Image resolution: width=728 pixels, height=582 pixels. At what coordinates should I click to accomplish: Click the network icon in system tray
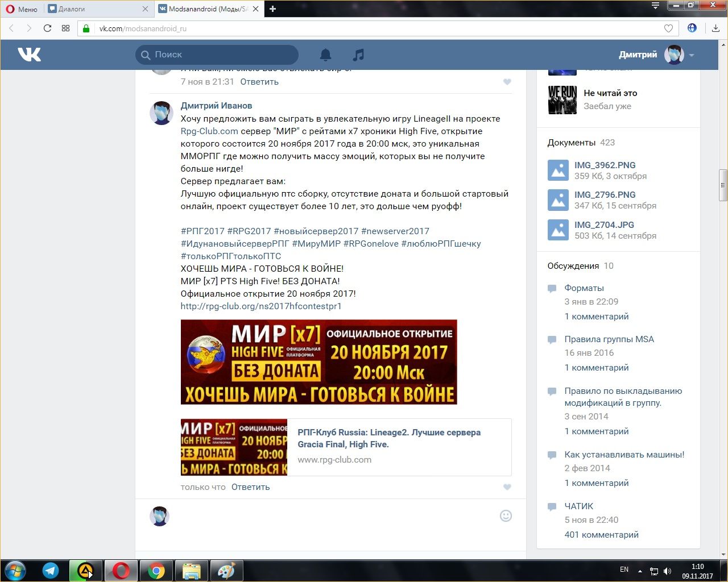(x=654, y=571)
